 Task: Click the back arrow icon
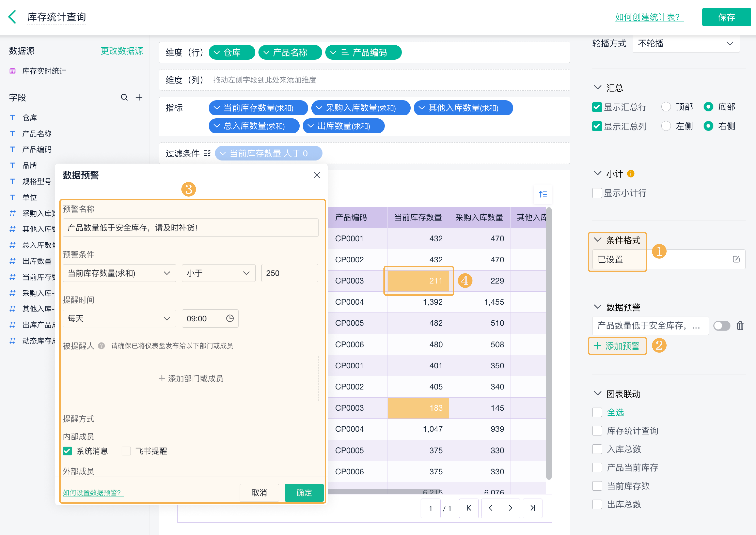[12, 17]
